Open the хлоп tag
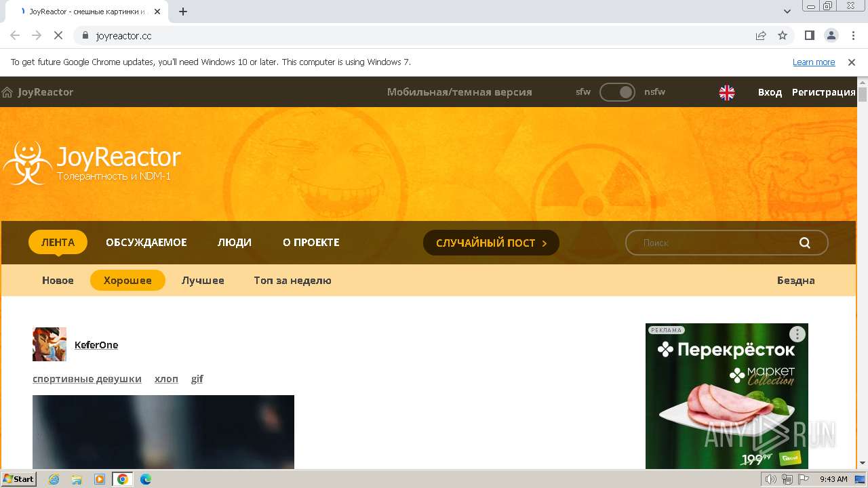This screenshot has height=488, width=868. pyautogui.click(x=166, y=378)
